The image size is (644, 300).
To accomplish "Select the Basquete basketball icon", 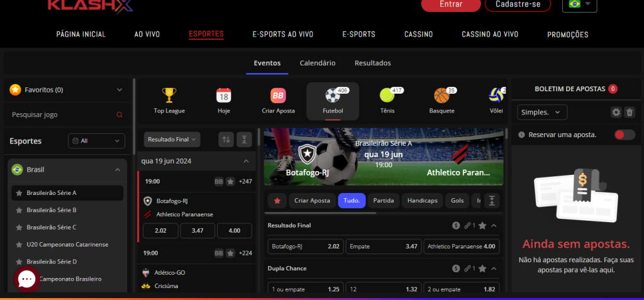I will (441, 96).
